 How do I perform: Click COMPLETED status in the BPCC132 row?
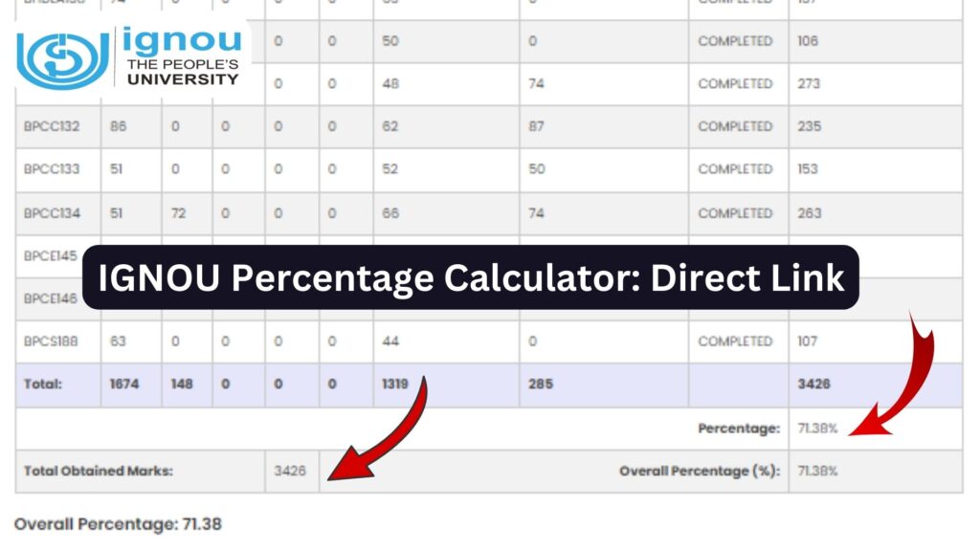(x=735, y=126)
